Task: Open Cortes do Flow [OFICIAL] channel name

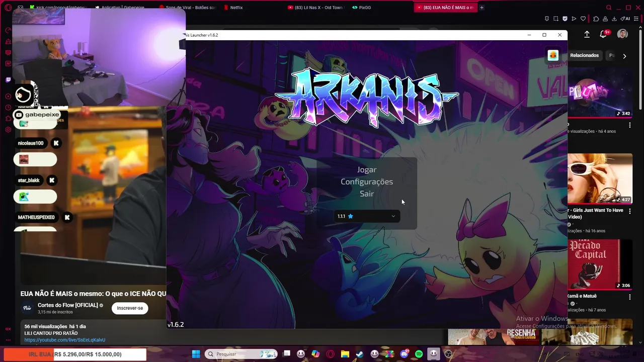Action: click(x=67, y=305)
